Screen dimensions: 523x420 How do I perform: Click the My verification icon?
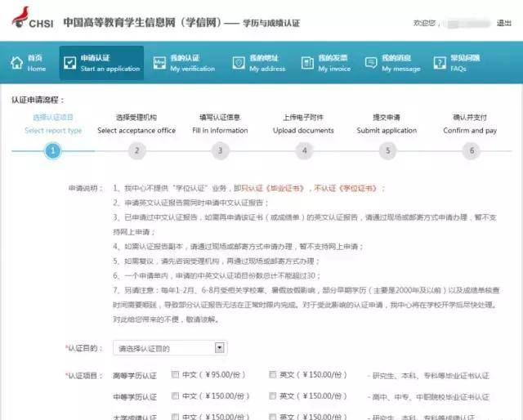159,63
